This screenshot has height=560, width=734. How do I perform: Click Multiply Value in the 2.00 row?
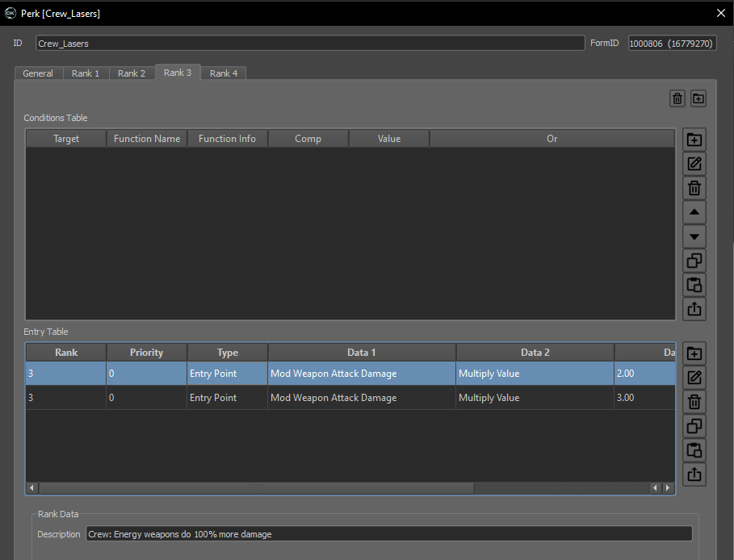489,374
